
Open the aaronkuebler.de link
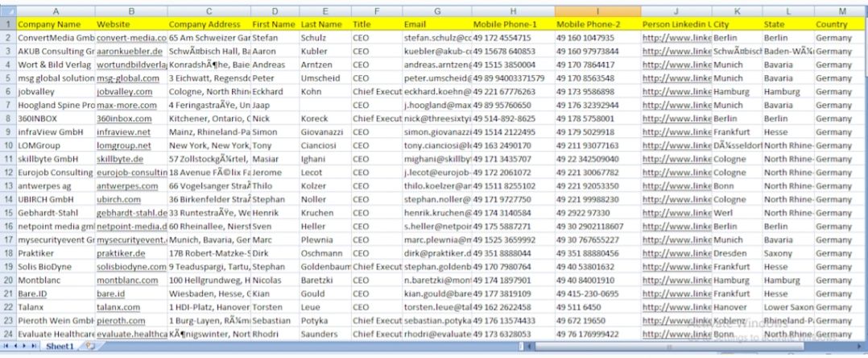[130, 51]
